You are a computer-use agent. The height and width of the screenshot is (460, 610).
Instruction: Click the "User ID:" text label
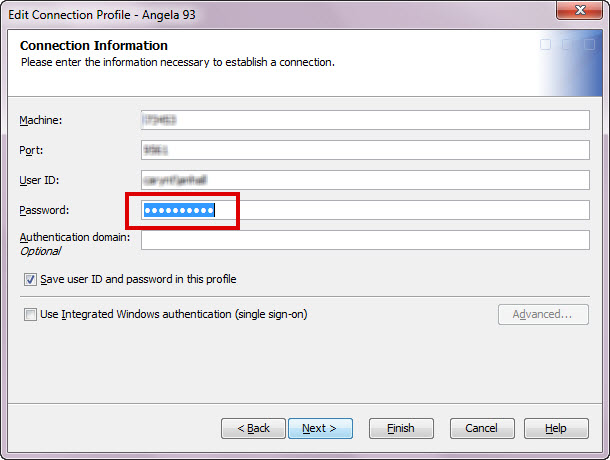pyautogui.click(x=40, y=181)
